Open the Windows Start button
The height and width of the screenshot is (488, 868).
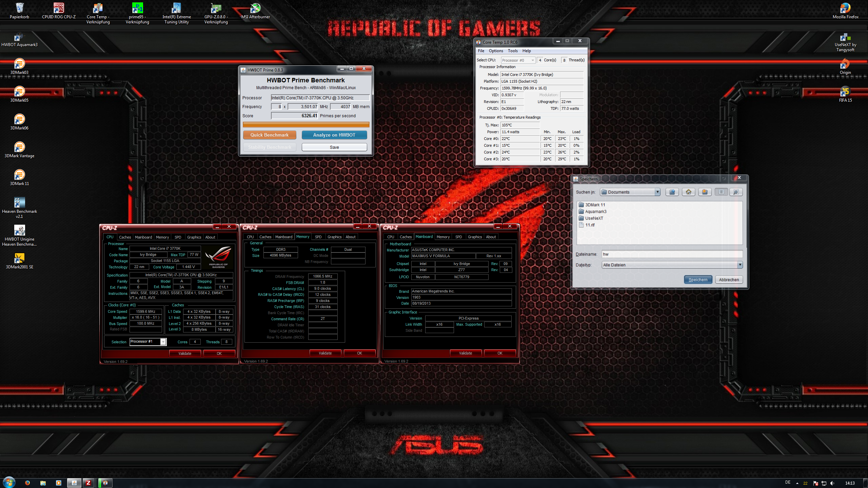click(9, 483)
